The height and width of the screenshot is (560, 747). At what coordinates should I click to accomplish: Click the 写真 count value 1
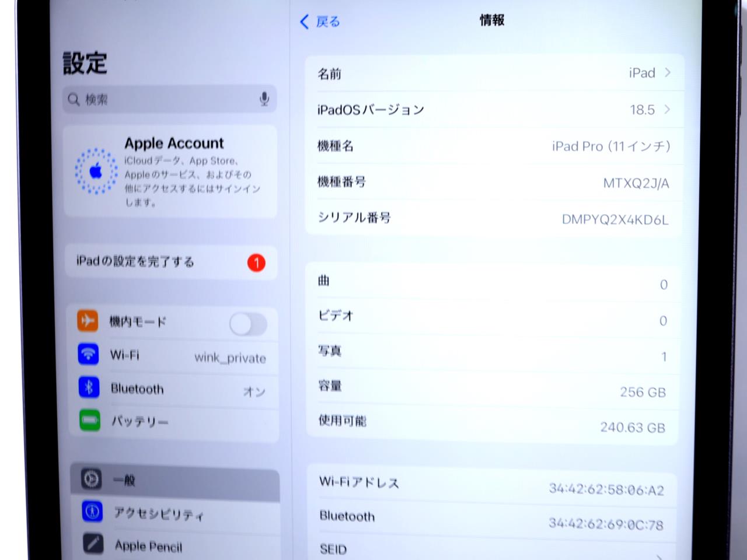coord(664,357)
